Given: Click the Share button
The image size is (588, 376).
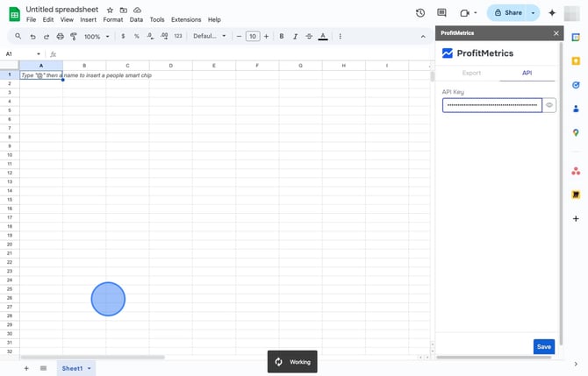Looking at the screenshot, I should pyautogui.click(x=508, y=13).
